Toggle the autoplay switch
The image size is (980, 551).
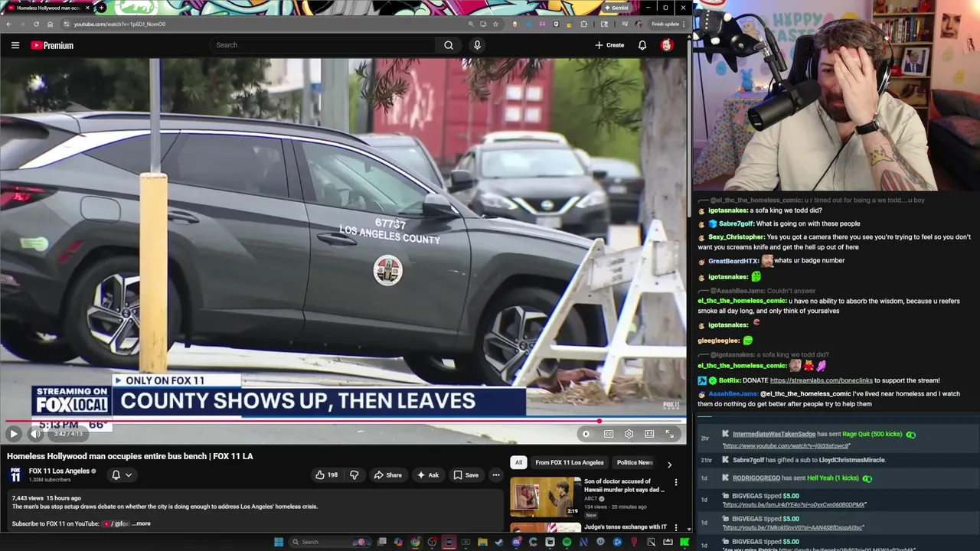[586, 434]
